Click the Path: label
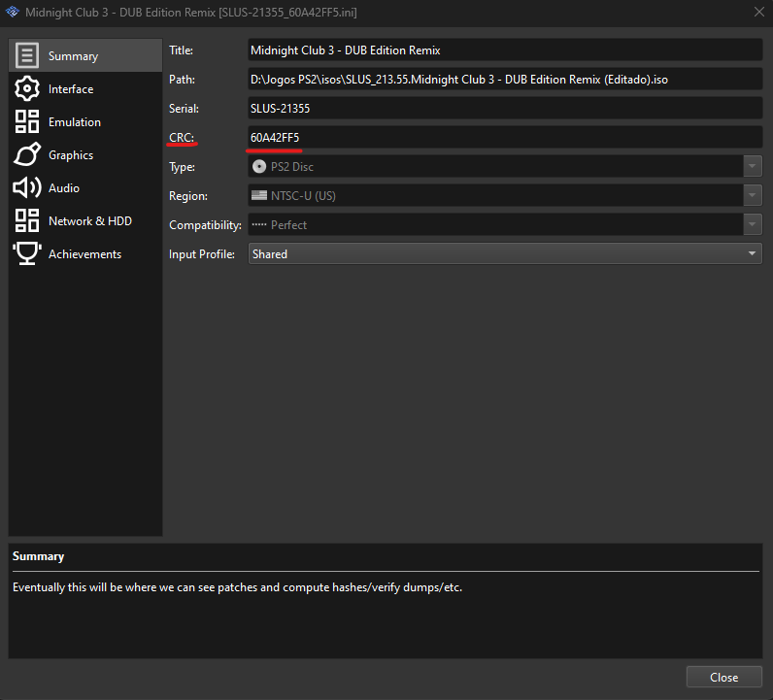 pos(182,80)
